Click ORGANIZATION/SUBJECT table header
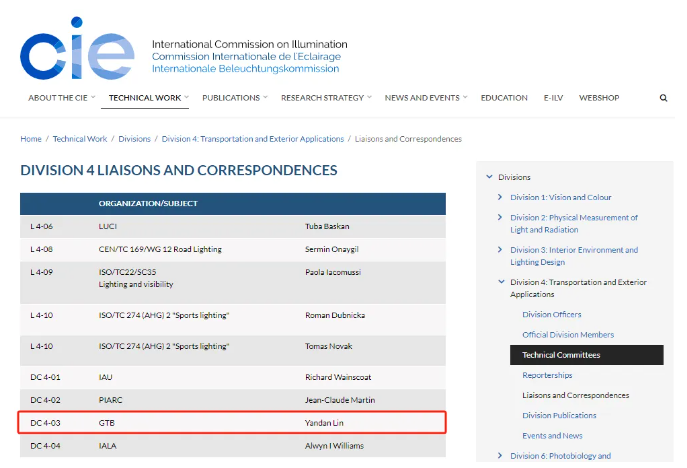Viewport: 687px width, 468px height. (x=148, y=203)
